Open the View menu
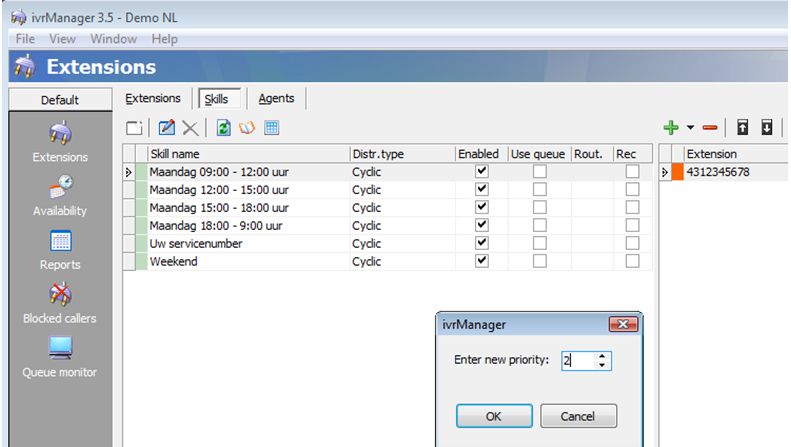791x447 pixels. point(62,39)
